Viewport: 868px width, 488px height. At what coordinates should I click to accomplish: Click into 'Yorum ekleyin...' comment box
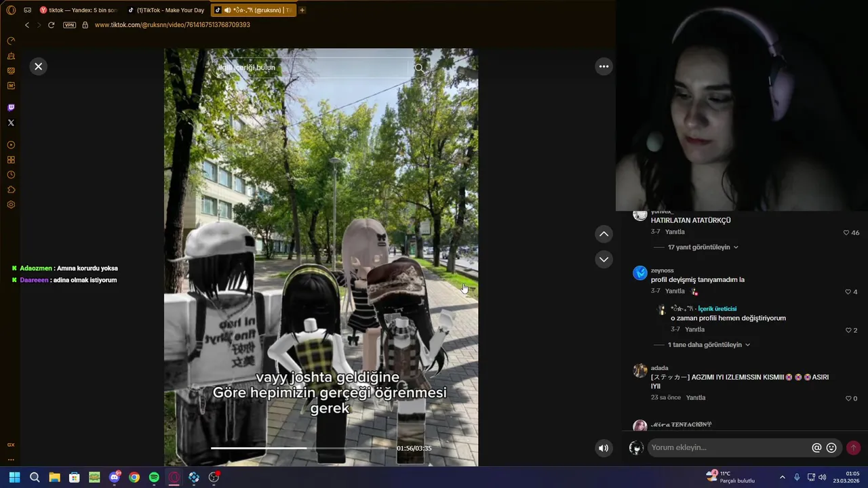pyautogui.click(x=729, y=448)
